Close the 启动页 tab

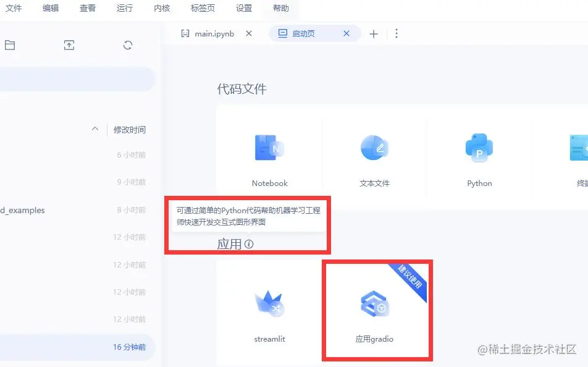tap(346, 33)
